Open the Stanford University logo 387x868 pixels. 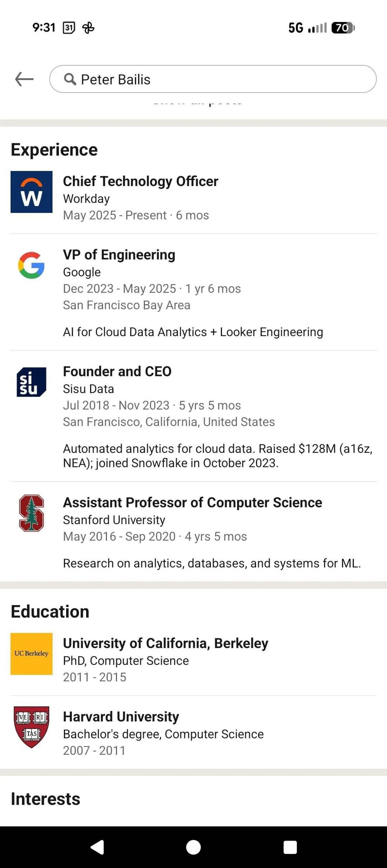click(31, 513)
